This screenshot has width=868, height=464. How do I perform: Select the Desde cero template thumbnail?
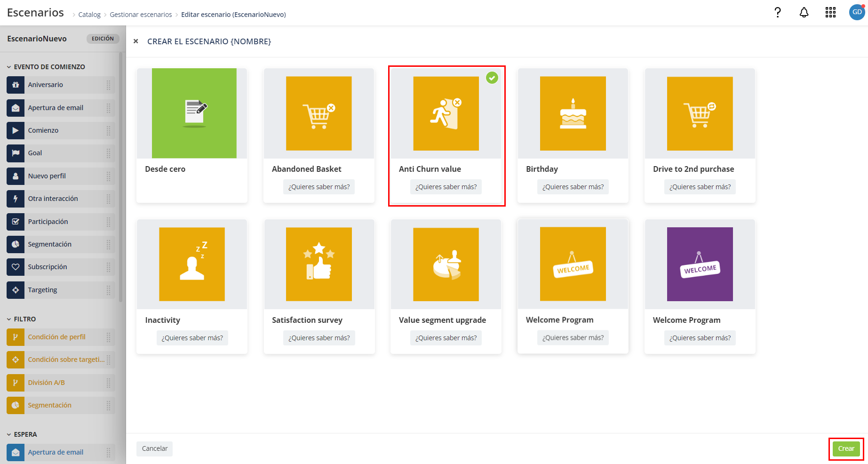pos(194,113)
